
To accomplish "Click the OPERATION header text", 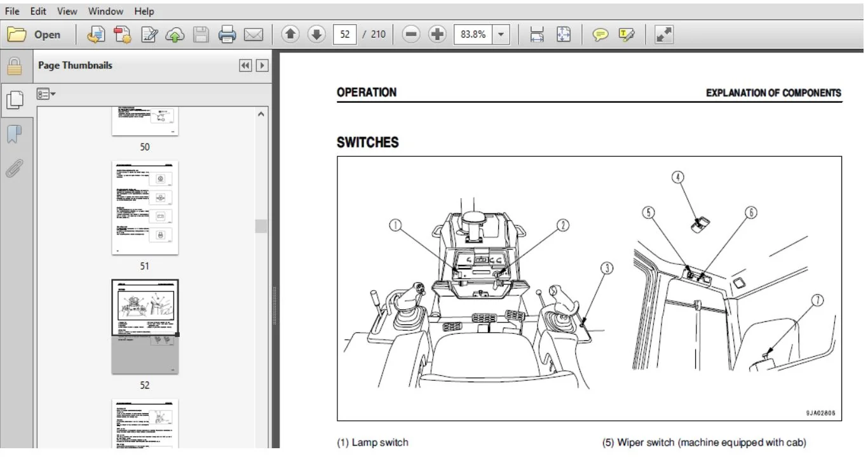I will pyautogui.click(x=367, y=93).
